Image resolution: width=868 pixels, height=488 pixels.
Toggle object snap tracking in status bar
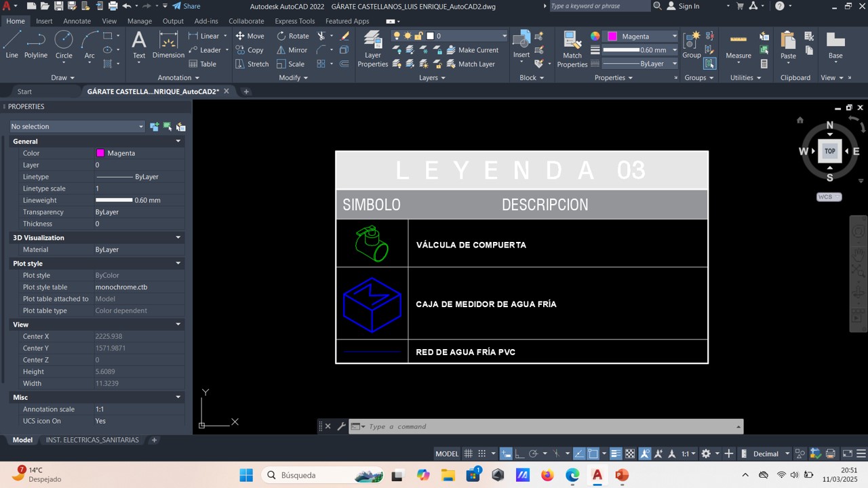tap(580, 453)
